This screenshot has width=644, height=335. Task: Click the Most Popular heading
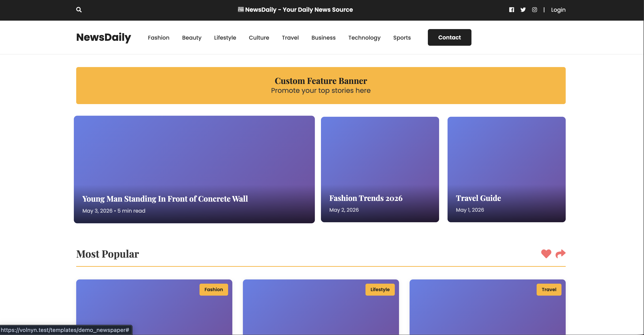[x=108, y=254]
